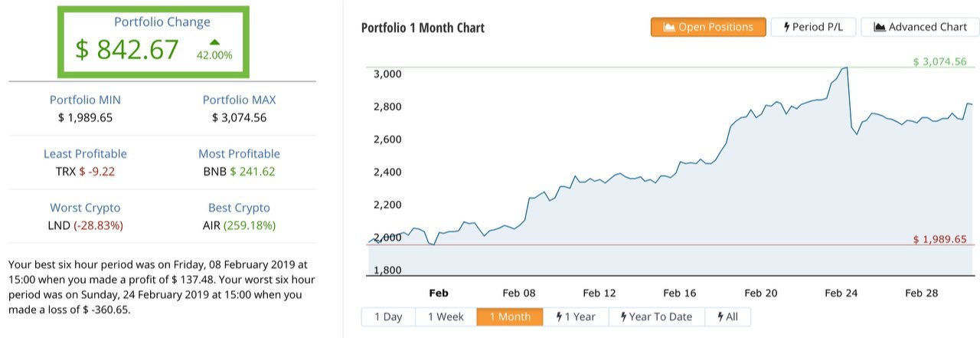Click the area chart icon on Advanced Chart

(880, 27)
